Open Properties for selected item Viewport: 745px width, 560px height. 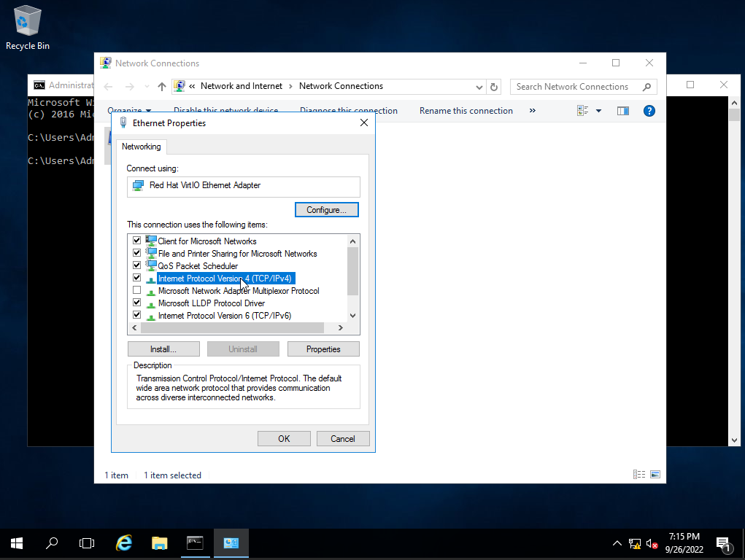point(323,349)
